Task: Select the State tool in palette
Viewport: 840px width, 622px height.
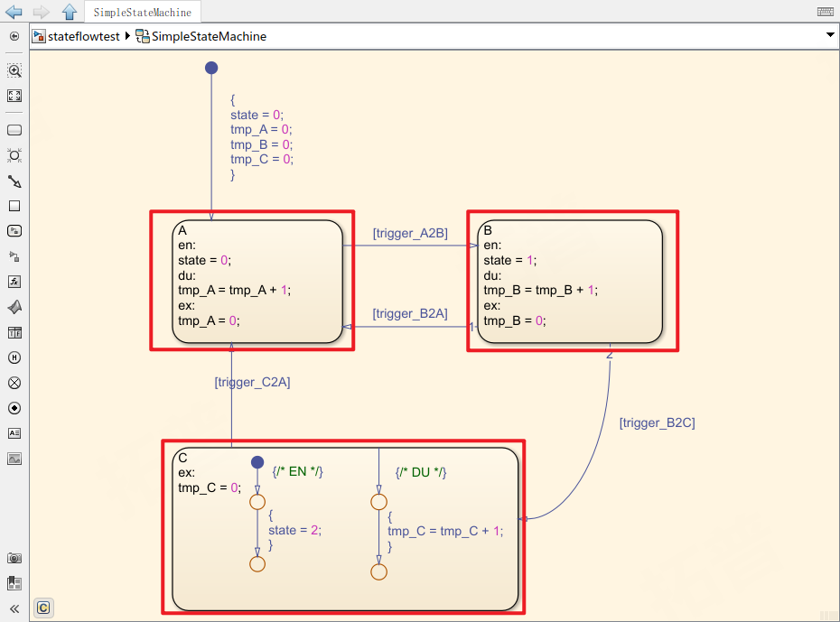Action: point(14,130)
